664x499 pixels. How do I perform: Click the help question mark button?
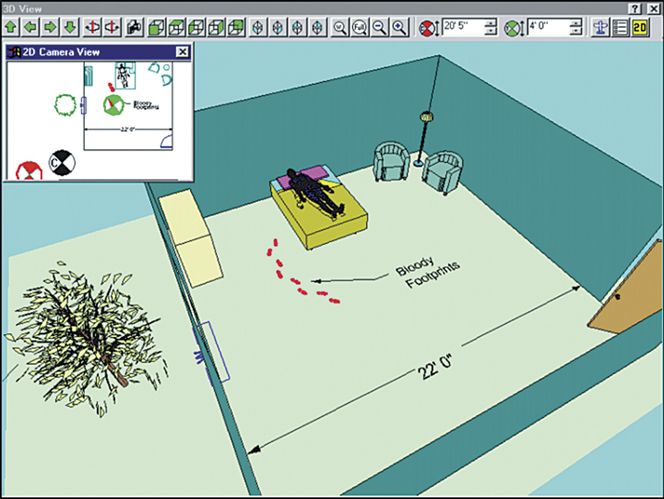(636, 7)
